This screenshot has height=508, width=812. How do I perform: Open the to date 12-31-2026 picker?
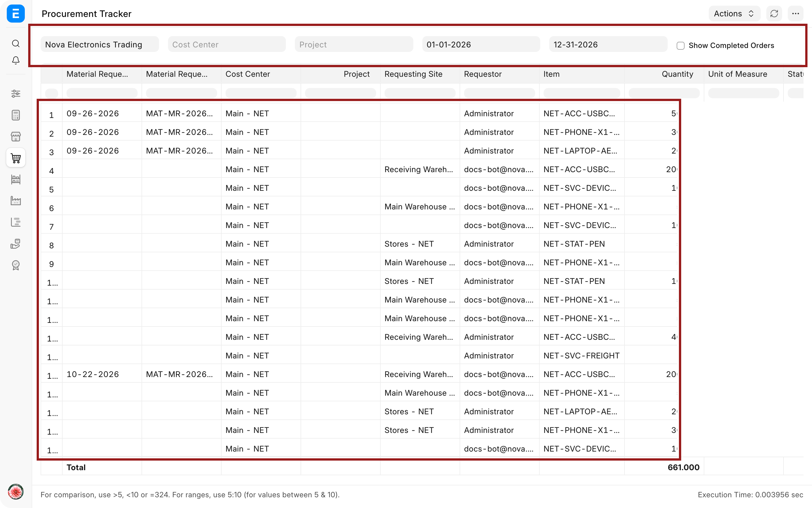[x=608, y=44]
